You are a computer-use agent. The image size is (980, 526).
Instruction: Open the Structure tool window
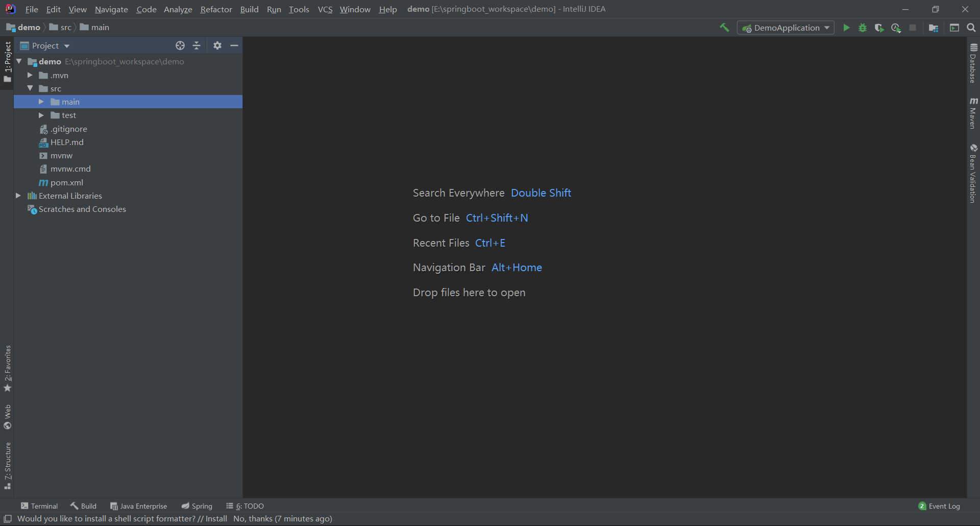[7, 466]
